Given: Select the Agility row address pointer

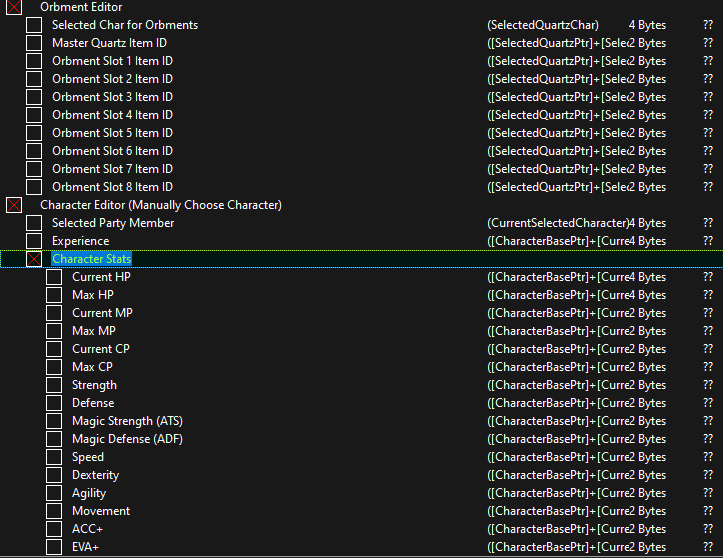Looking at the screenshot, I should click(558, 493).
